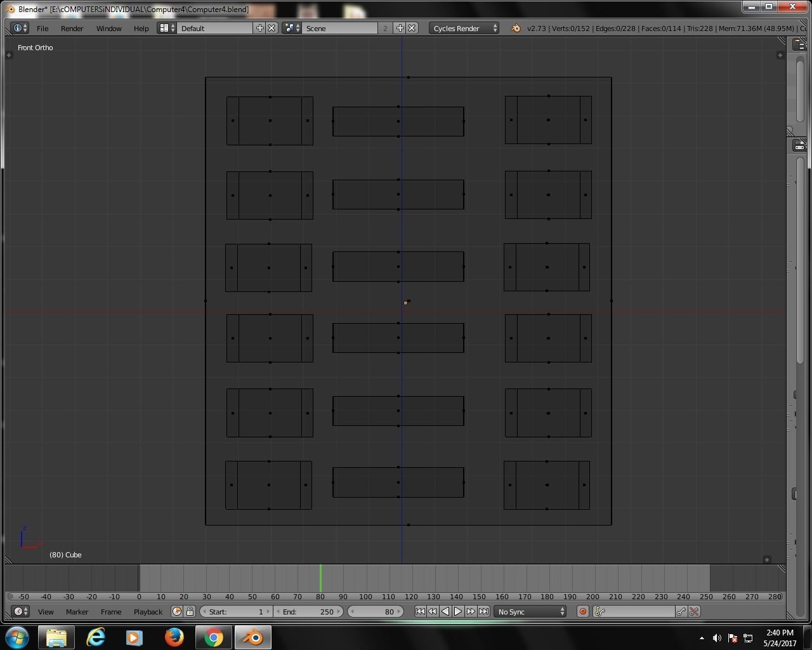Viewport: 812px width, 650px height.
Task: Toggle automatic keyframe recording
Action: (582, 611)
